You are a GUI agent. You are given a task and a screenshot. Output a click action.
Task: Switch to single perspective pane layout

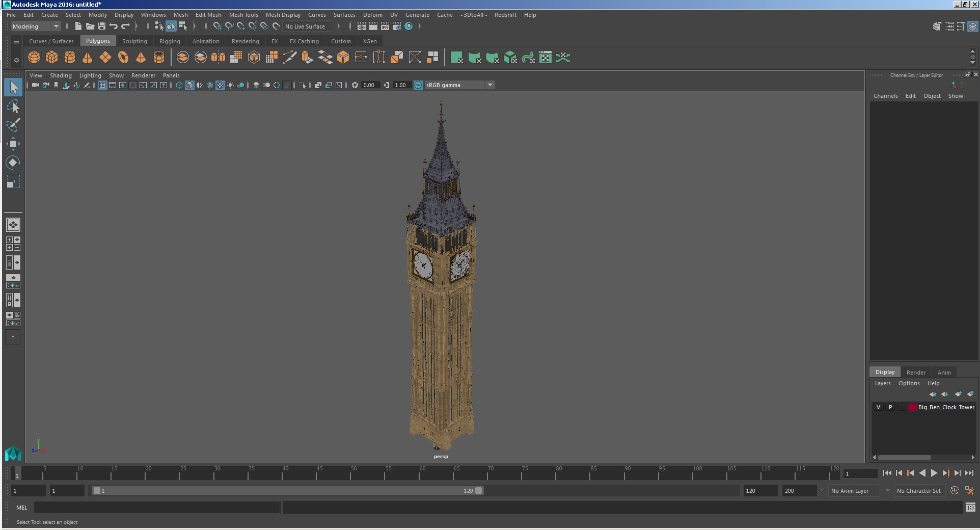pyautogui.click(x=13, y=225)
